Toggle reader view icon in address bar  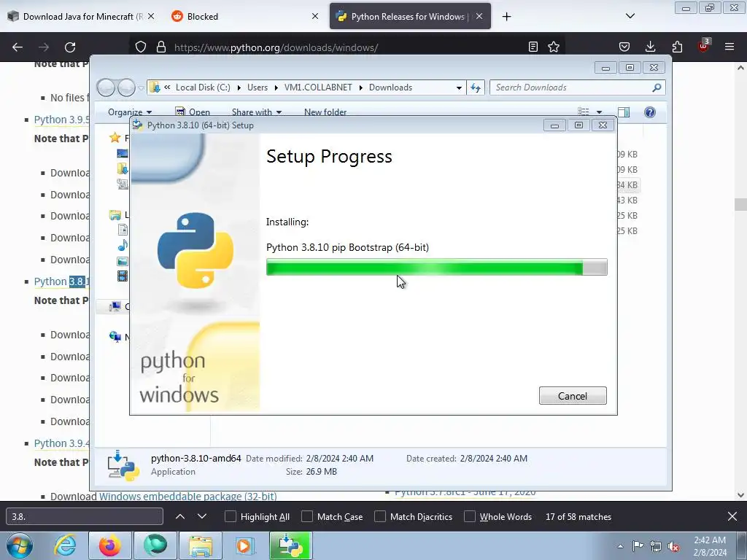[x=533, y=47]
